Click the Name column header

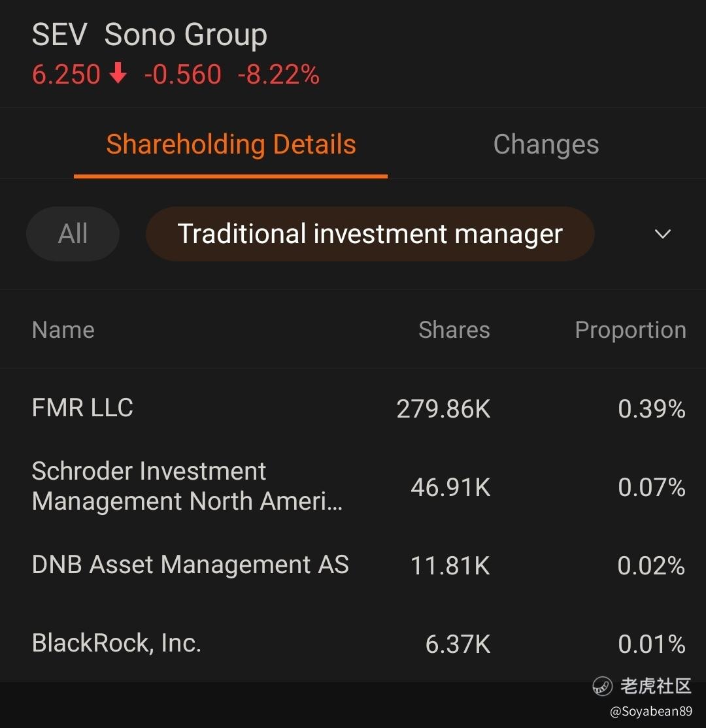[63, 330]
